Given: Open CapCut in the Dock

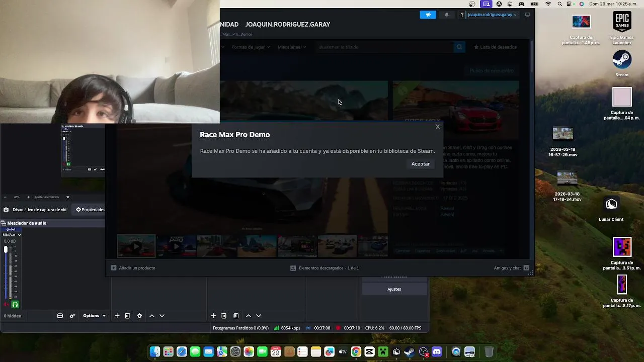Looking at the screenshot, I should [x=369, y=352].
